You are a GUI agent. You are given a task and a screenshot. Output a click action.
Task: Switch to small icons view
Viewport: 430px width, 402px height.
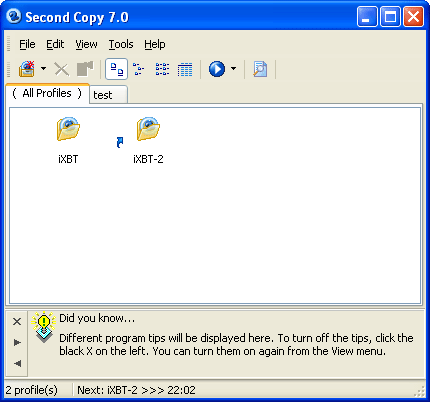[x=139, y=69]
